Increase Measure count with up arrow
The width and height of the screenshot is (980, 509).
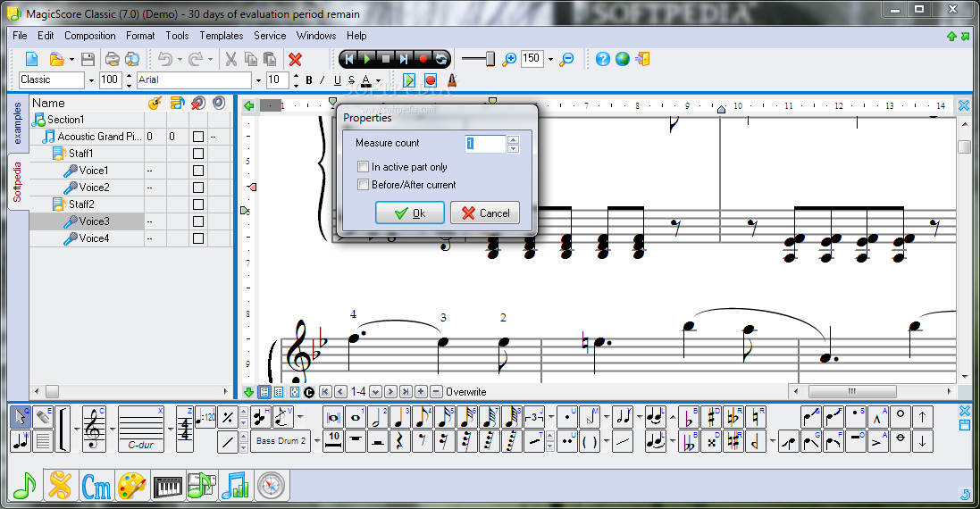(x=513, y=140)
